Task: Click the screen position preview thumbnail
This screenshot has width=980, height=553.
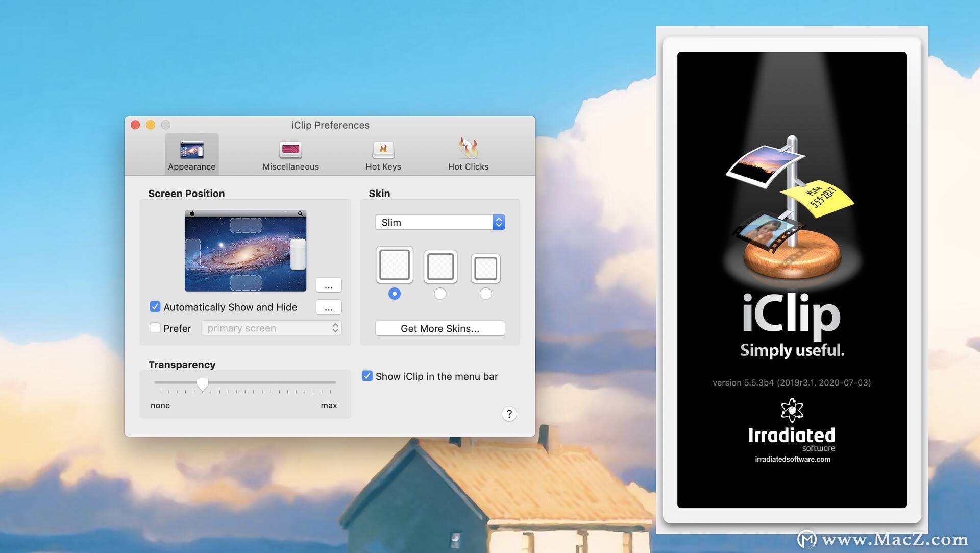Action: pyautogui.click(x=245, y=250)
